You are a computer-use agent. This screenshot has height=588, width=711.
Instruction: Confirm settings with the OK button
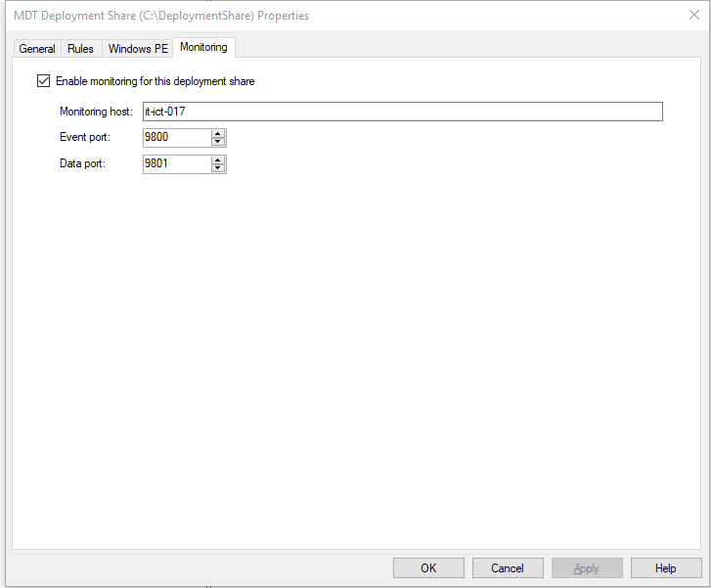coord(428,568)
